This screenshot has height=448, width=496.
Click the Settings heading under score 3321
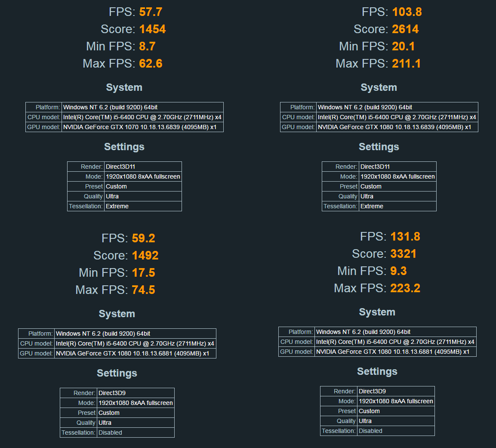click(377, 371)
